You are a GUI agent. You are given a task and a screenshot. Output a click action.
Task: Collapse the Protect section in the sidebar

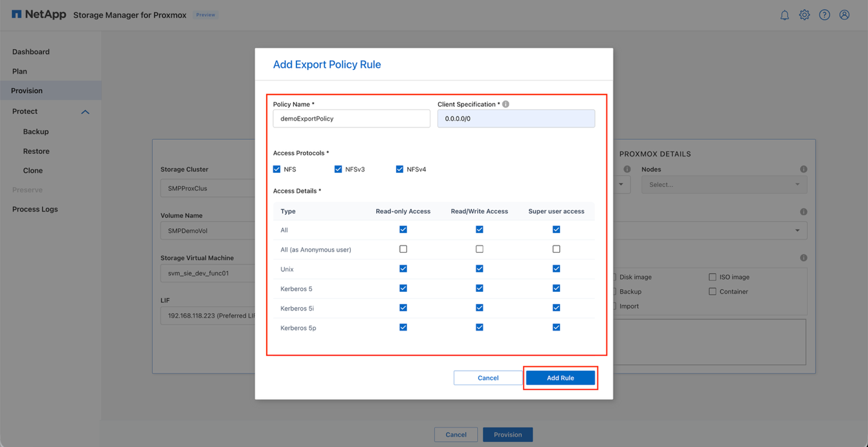click(x=85, y=111)
